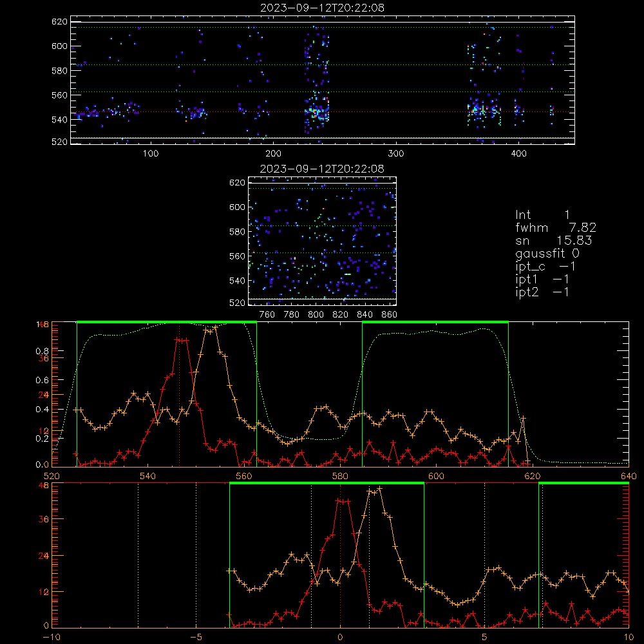Viewport: 644px width, 644px height.
Task: Click x-axis label 760 on middle image plot
Action: click(x=267, y=315)
